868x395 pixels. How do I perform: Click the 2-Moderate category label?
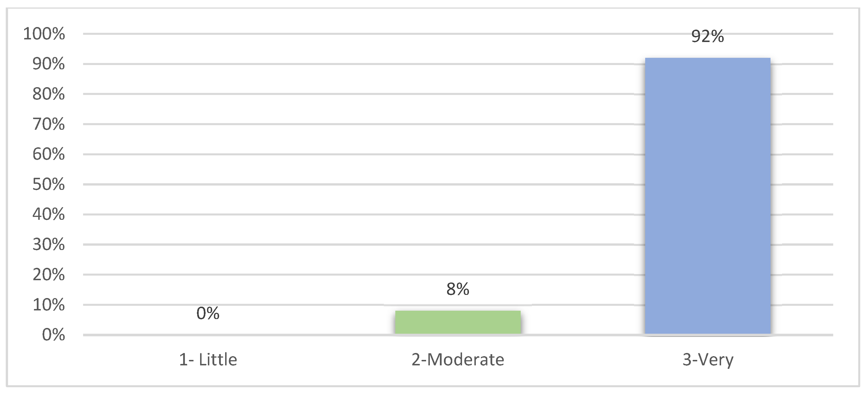point(458,360)
